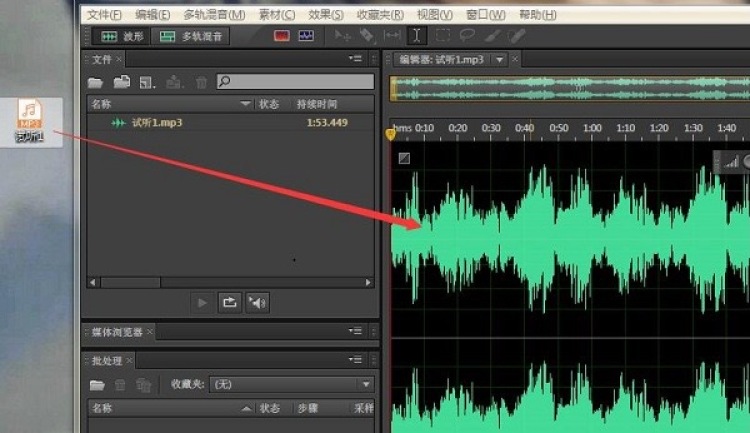Click the HUD pin icon in waveform
The image size is (750, 433).
tap(404, 158)
